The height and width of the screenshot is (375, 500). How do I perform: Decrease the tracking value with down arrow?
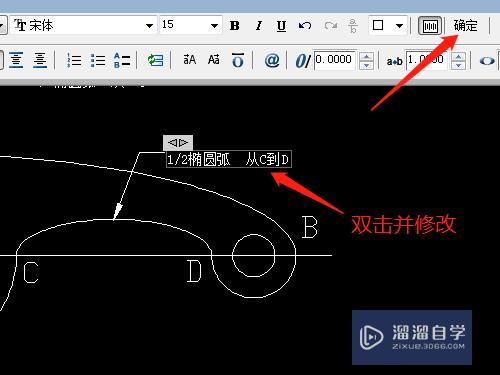(x=458, y=65)
